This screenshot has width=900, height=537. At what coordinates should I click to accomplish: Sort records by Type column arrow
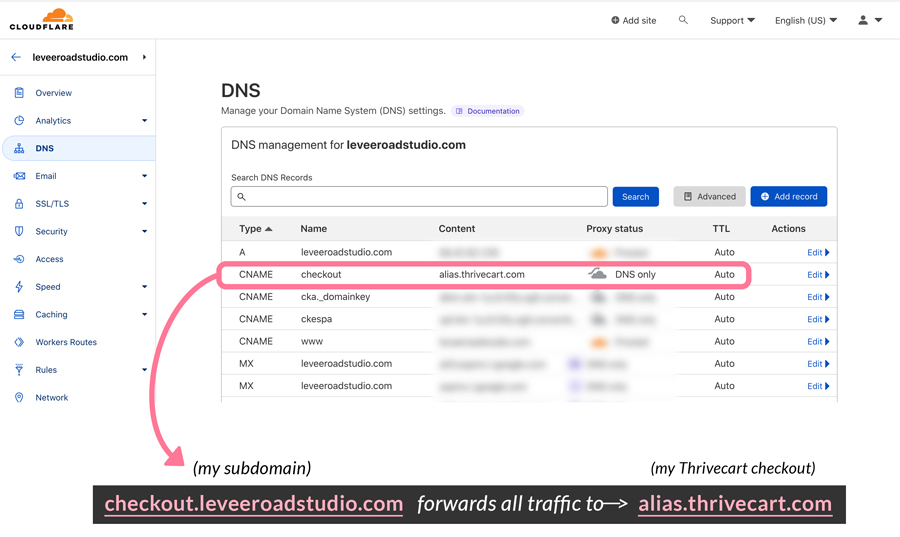268,229
